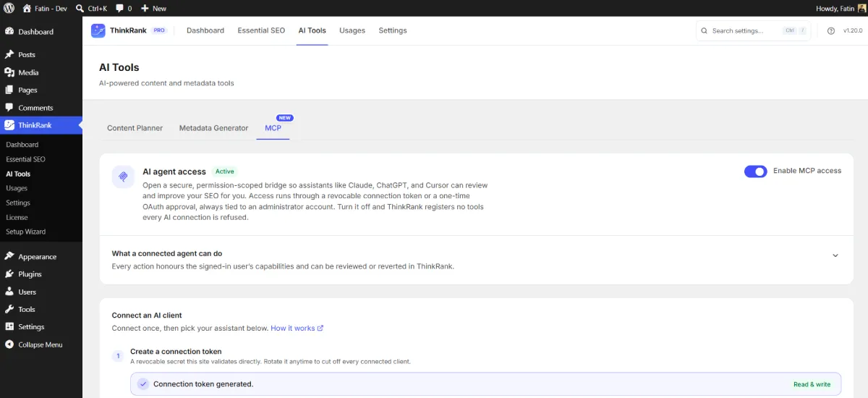This screenshot has height=398, width=868.
Task: Click the Connection token generated text
Action: pos(203,384)
